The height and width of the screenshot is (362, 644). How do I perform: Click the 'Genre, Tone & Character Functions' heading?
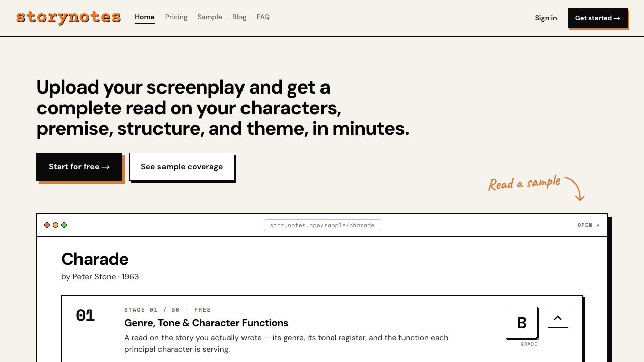[x=206, y=323]
